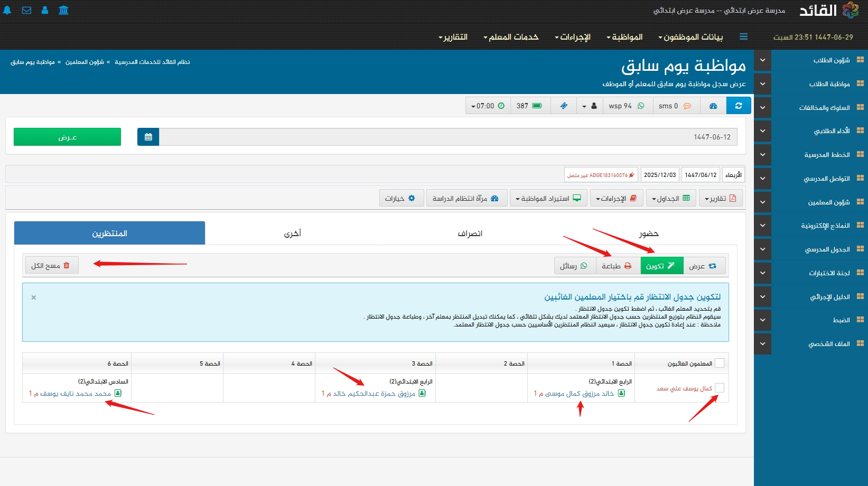Viewport: 868px width, 486px height.
Task: Open the calendar date picker icon
Action: (x=148, y=137)
